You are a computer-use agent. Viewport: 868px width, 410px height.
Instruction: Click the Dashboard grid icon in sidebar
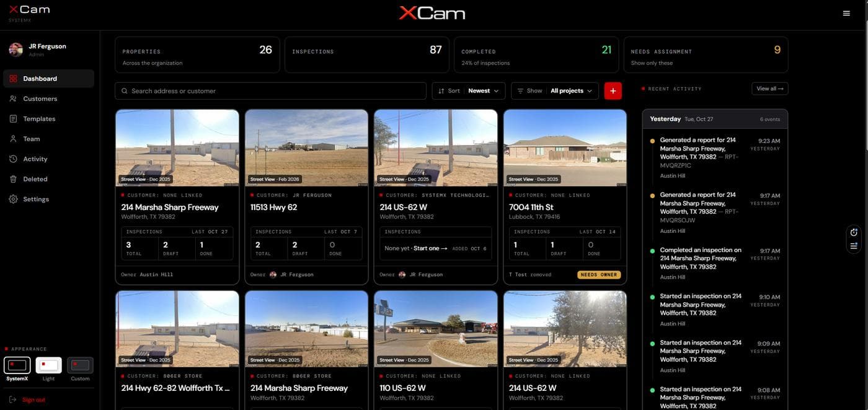coord(13,79)
